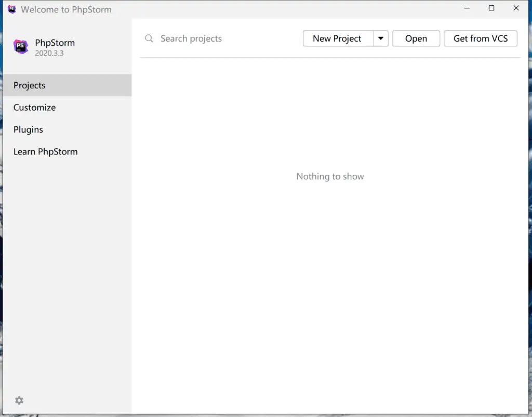Click the 2020.3.3 version label
The height and width of the screenshot is (417, 532).
click(x=49, y=53)
